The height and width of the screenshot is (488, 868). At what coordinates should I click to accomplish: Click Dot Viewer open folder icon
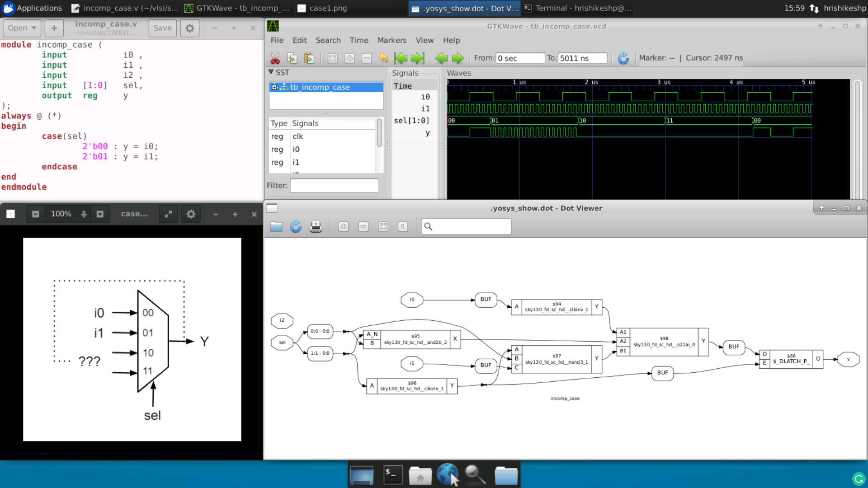[276, 227]
